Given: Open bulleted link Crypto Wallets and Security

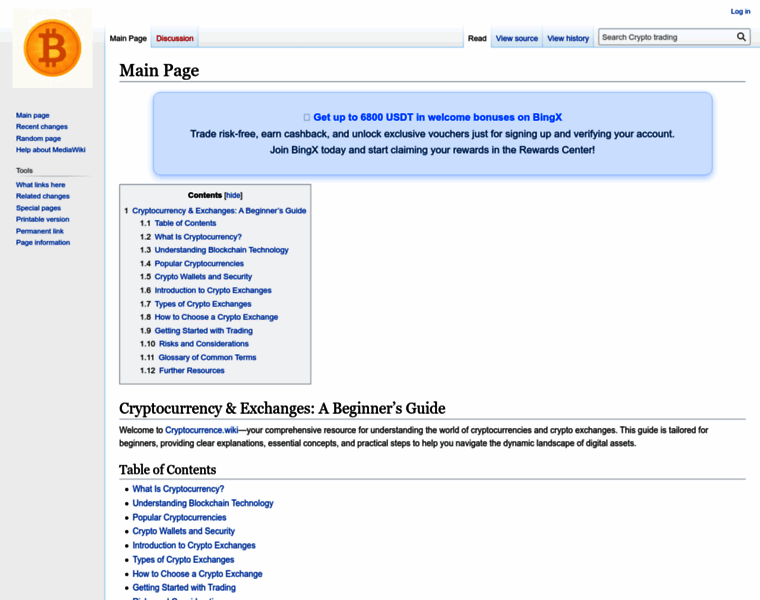Looking at the screenshot, I should click(x=183, y=531).
